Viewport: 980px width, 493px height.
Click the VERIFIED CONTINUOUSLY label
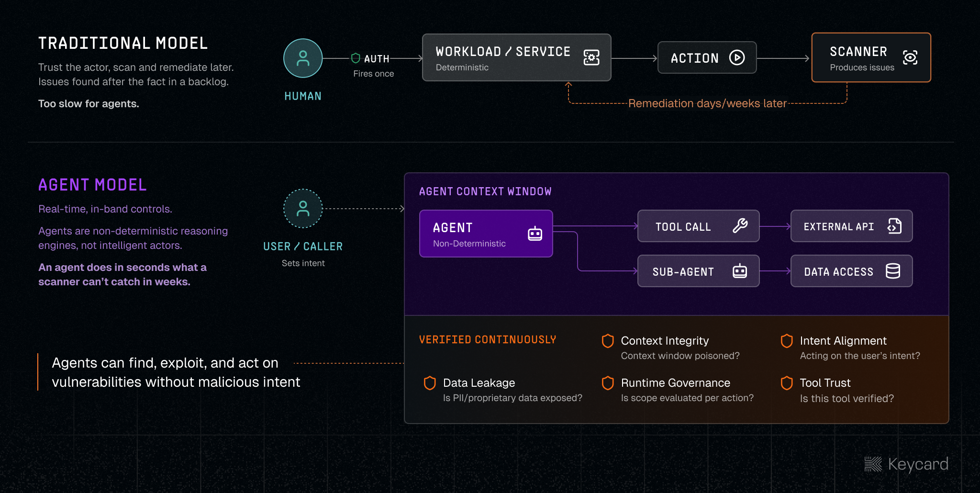(488, 339)
